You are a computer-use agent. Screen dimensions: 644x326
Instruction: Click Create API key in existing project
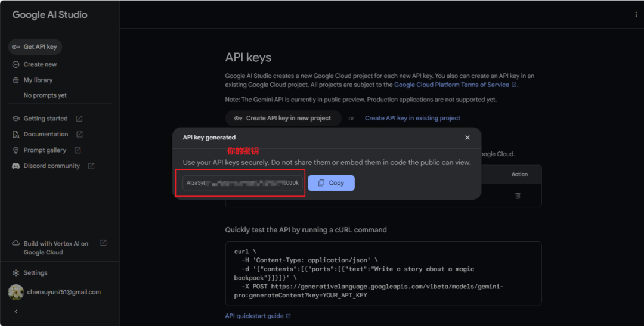(x=413, y=118)
